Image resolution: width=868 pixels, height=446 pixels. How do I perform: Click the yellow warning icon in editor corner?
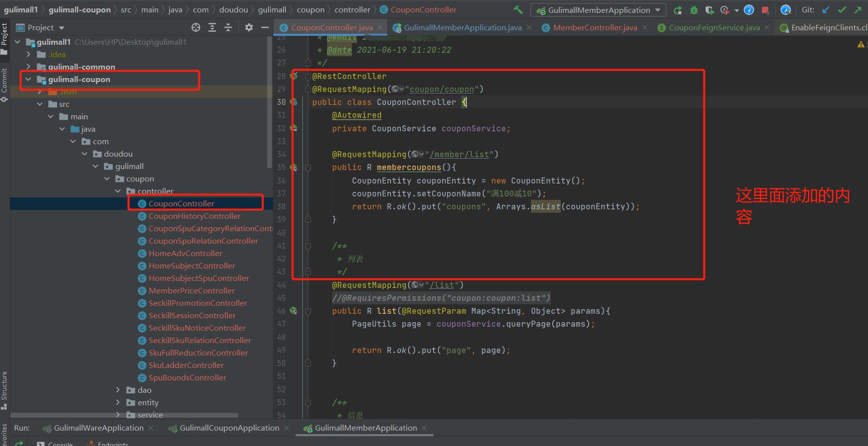pyautogui.click(x=861, y=45)
